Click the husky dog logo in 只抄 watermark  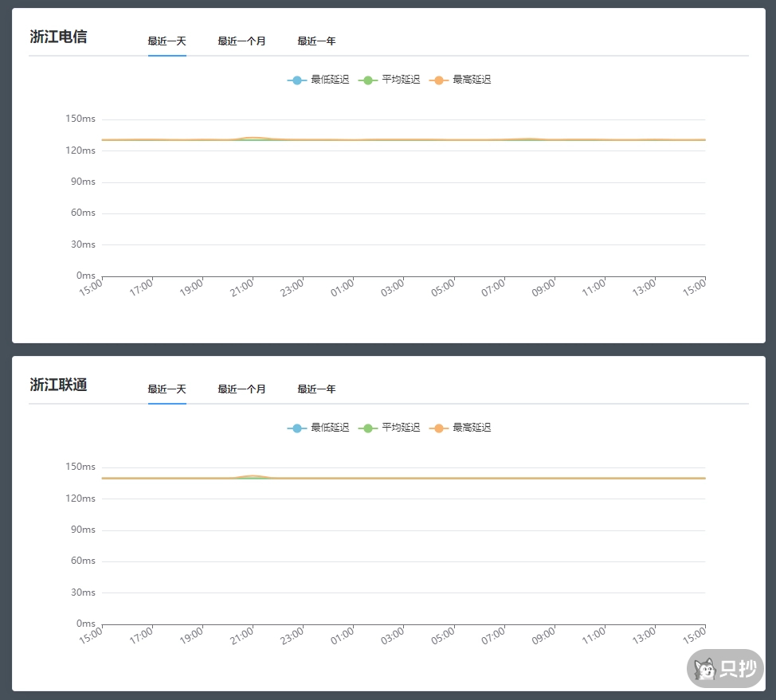[704, 668]
